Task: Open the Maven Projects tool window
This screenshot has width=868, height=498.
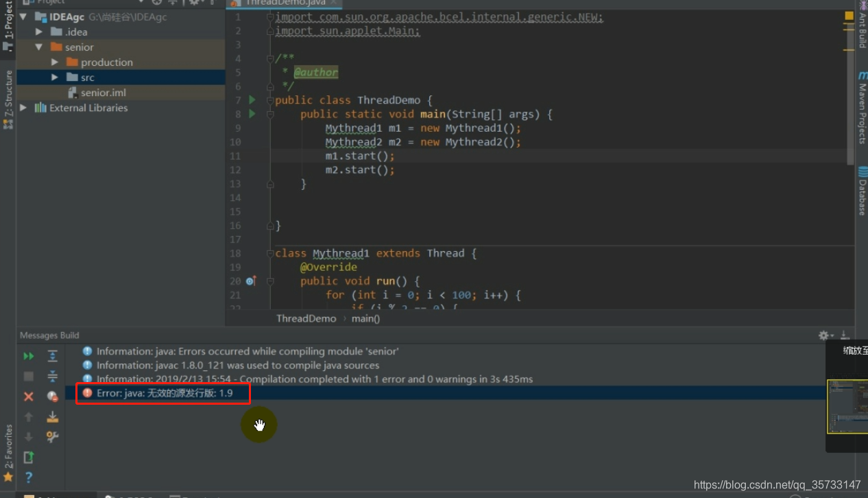Action: (863, 108)
